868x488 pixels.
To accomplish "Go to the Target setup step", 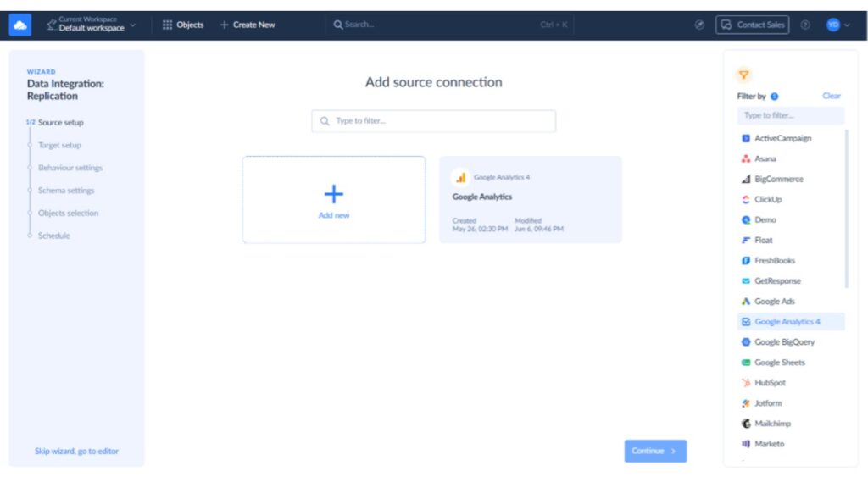I will [59, 145].
